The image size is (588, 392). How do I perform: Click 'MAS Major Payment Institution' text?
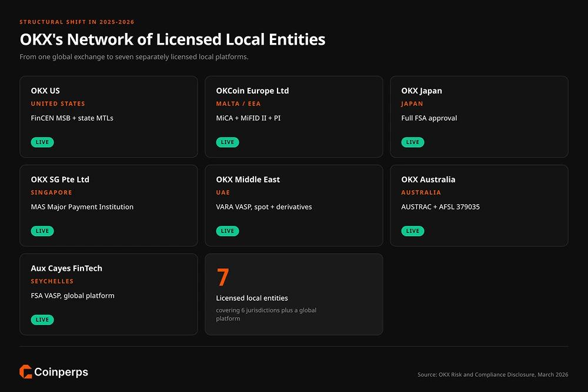pos(82,207)
